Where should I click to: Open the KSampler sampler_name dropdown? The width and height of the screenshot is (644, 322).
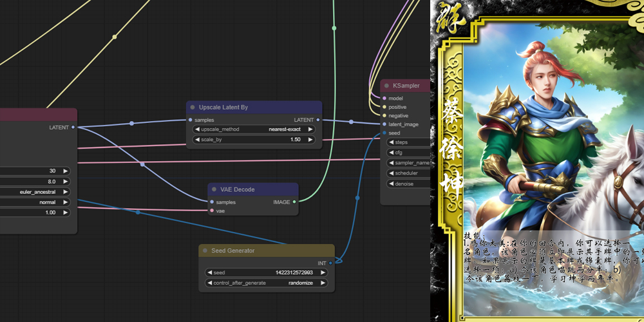click(408, 163)
